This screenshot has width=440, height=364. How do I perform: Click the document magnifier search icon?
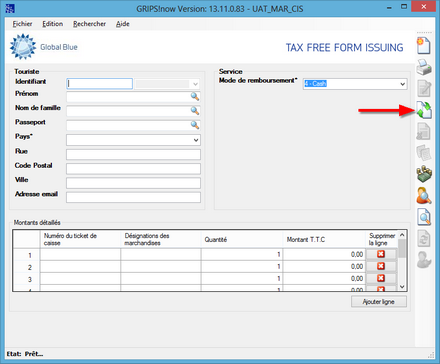pos(424,217)
